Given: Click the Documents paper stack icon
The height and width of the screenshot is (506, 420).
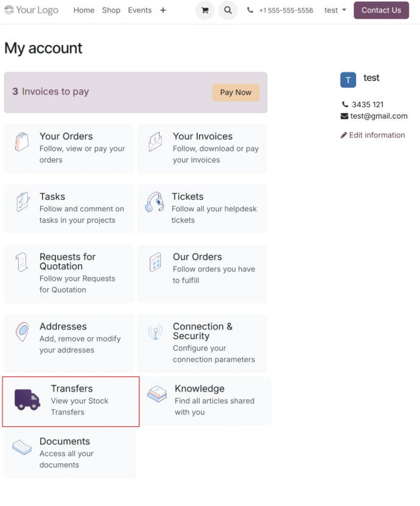Looking at the screenshot, I should [x=22, y=447].
